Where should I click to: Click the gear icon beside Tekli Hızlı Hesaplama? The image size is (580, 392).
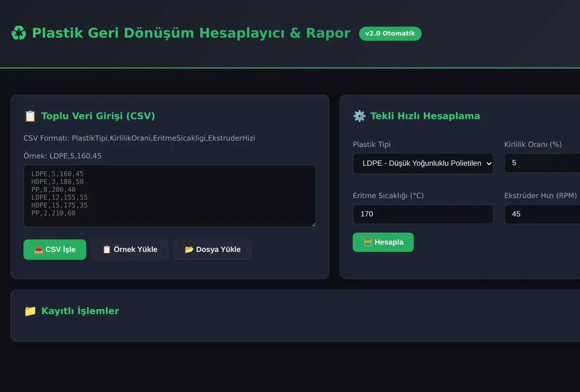click(x=359, y=116)
